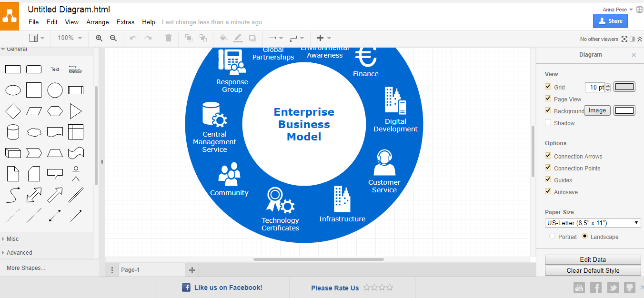The width and height of the screenshot is (644, 298).
Task: Select the Curve shape in General
Action: [x=13, y=195]
